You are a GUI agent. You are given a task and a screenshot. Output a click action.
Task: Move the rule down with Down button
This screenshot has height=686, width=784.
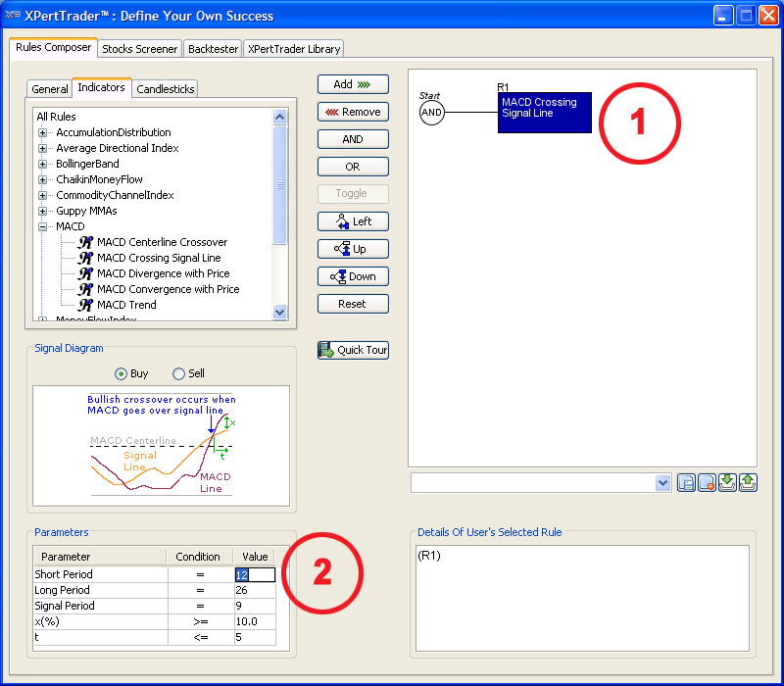(x=353, y=276)
